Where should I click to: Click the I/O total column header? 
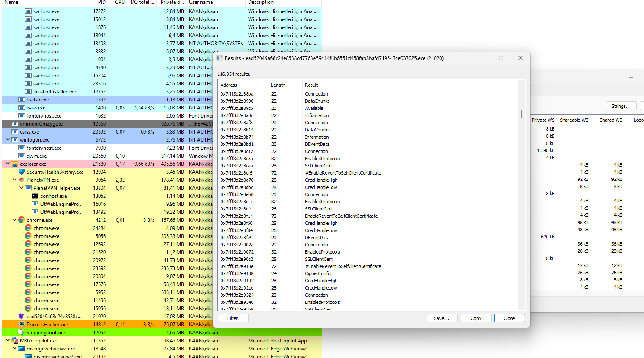pos(143,3)
